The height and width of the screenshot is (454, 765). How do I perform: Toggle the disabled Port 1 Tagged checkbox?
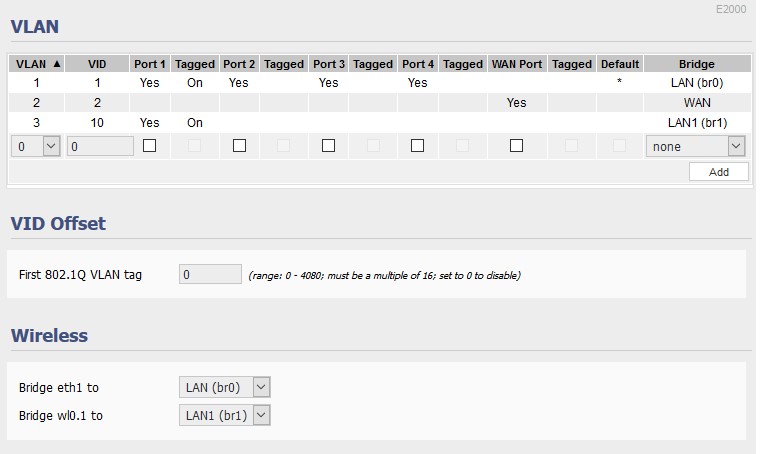coord(194,145)
